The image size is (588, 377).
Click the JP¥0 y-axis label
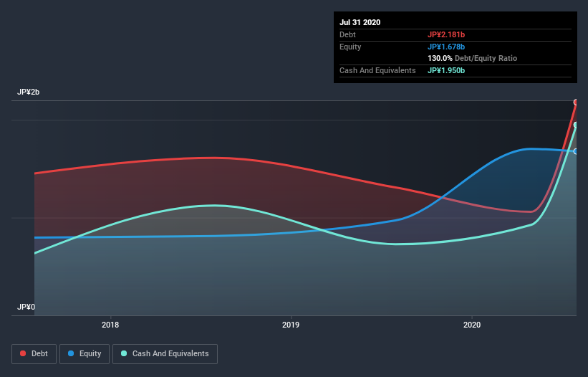(26, 307)
